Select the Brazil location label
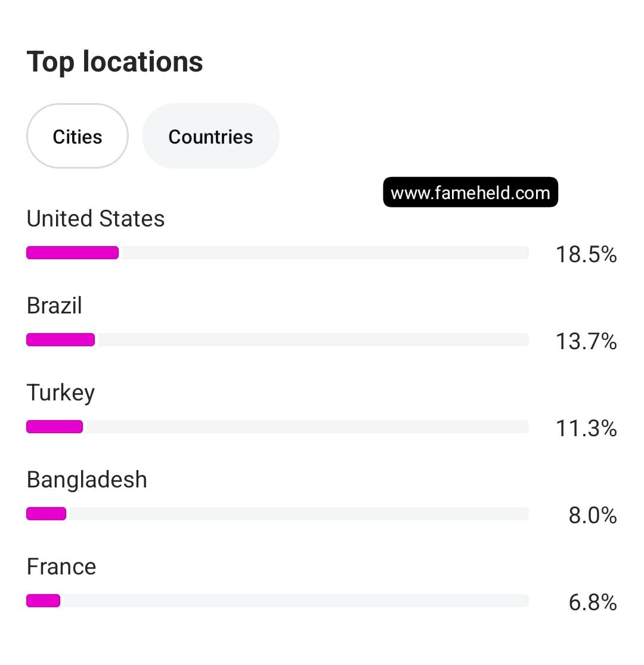644x665 pixels. pos(54,306)
